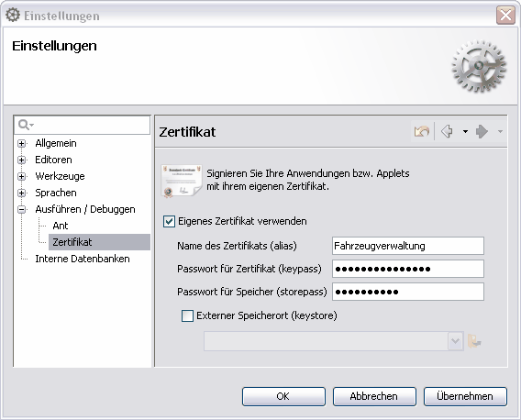Select the Ant tree item
The height and width of the screenshot is (420, 521).
(x=61, y=226)
